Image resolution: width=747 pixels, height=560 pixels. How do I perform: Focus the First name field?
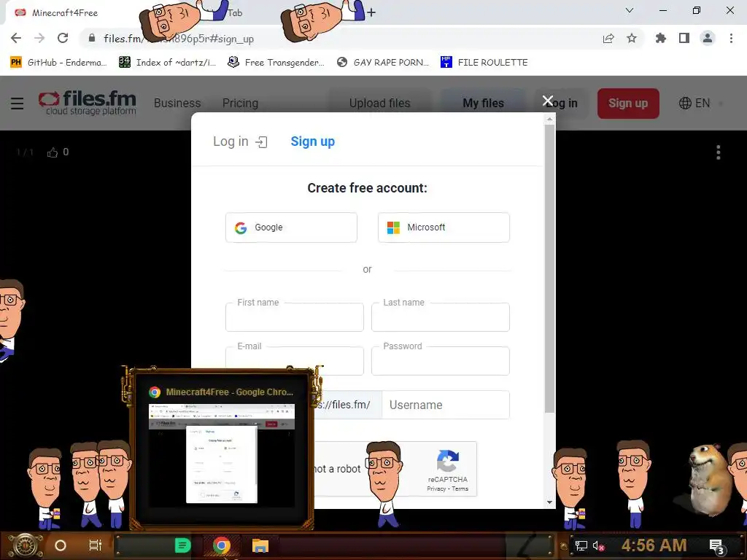tap(295, 317)
